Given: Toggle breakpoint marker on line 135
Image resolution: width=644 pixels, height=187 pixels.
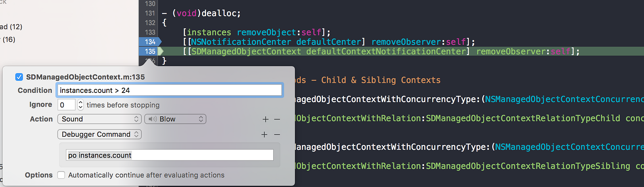Looking at the screenshot, I should tap(150, 51).
